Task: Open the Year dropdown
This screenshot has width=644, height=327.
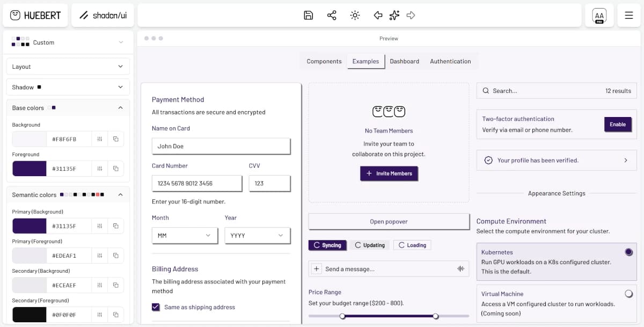Action: 257,235
